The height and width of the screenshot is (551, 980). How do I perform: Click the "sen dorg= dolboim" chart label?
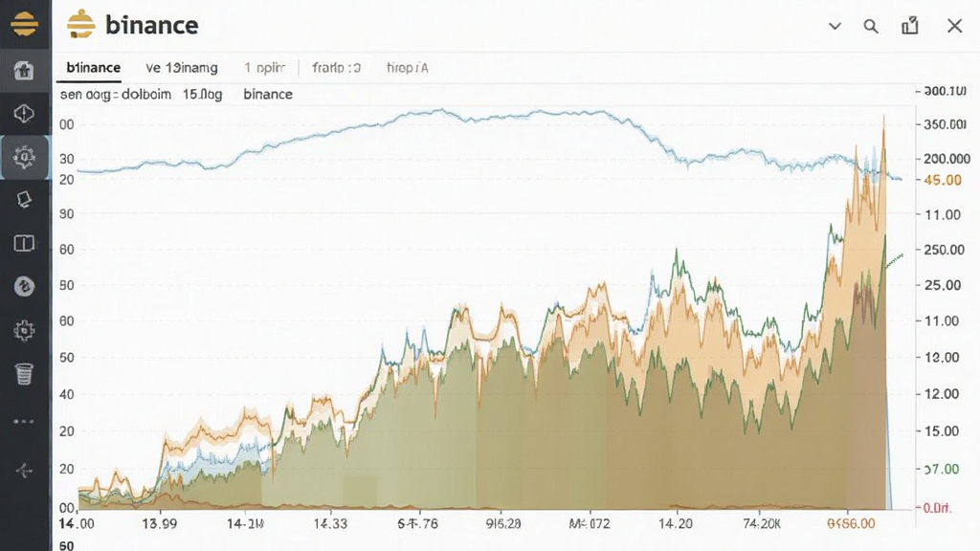(x=115, y=95)
